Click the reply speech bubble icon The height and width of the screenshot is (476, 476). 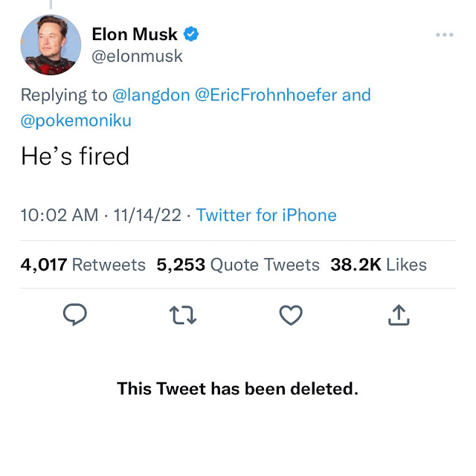(74, 315)
